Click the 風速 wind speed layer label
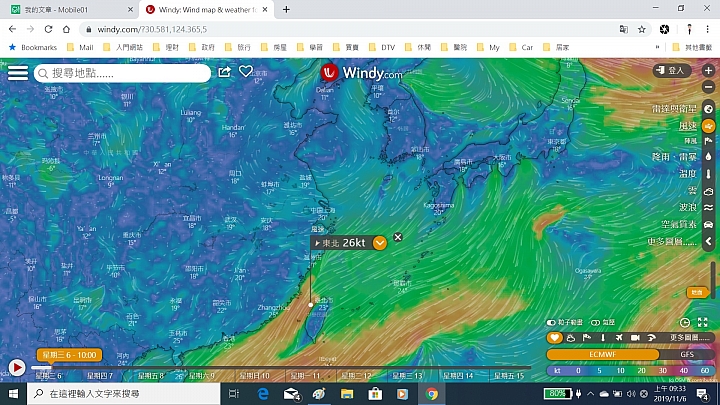Viewport: 720px width, 405px height. coord(688,125)
